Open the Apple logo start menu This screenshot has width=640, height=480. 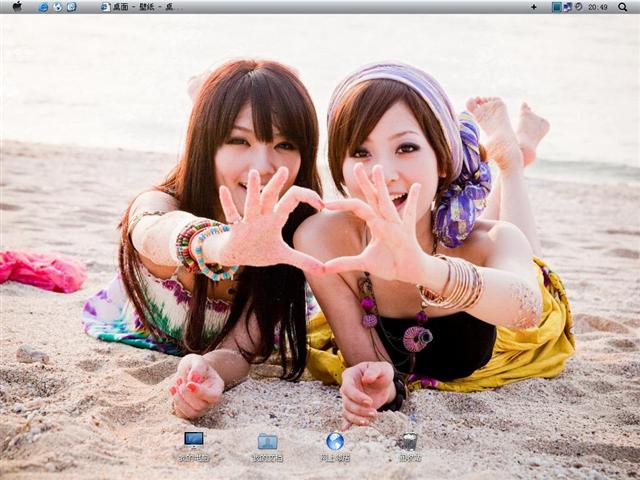(x=17, y=7)
